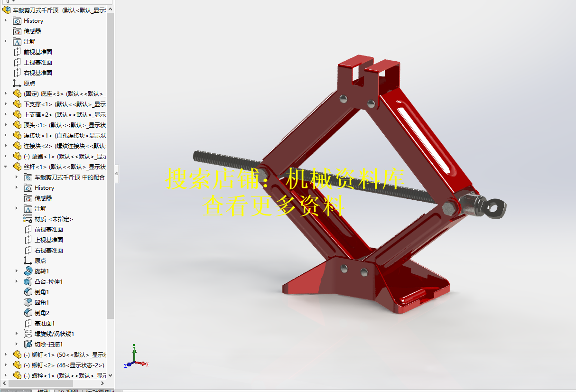Click the top-level 传感器 sensor folder icon
The image size is (576, 392).
click(x=17, y=31)
